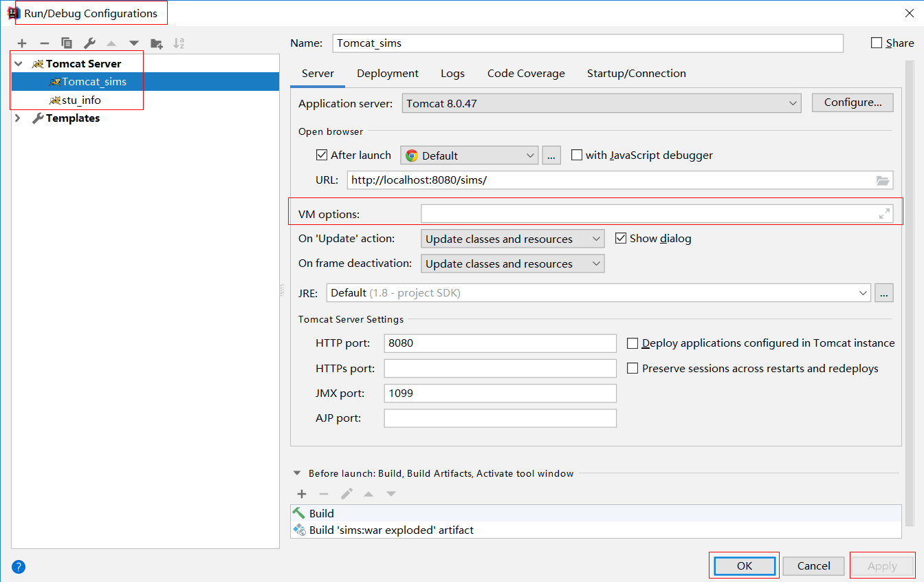Focus the URL input field
Viewport: 924px width, 582px height.
point(620,180)
